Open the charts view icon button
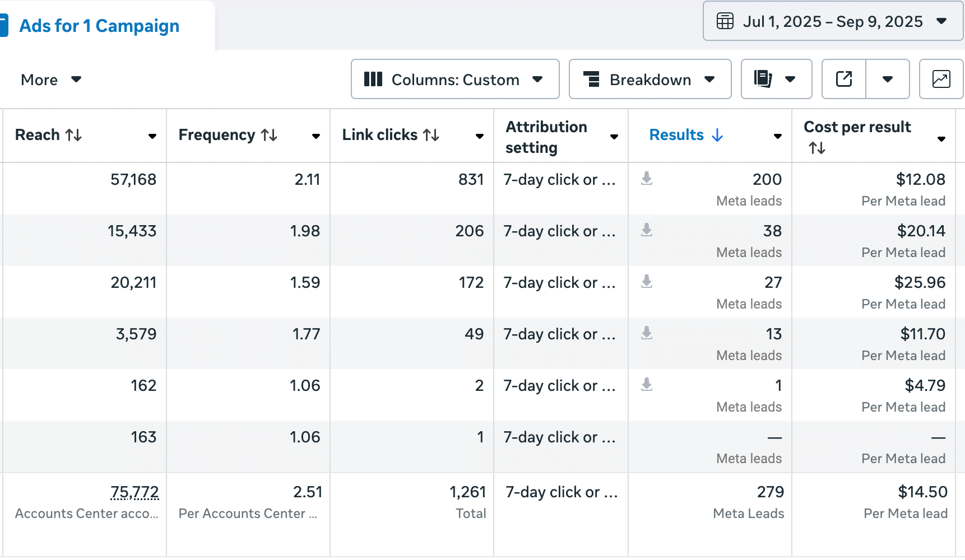This screenshot has height=560, width=965. [x=941, y=79]
